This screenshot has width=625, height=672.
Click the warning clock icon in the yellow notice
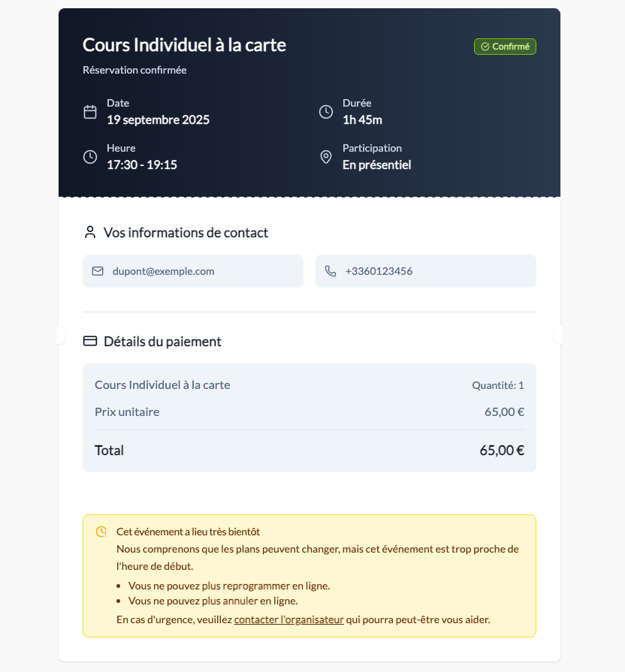100,532
